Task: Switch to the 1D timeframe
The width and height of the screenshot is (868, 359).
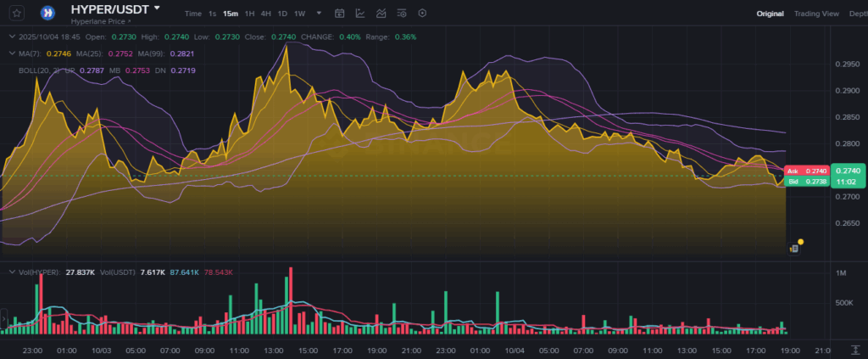Action: click(x=282, y=14)
